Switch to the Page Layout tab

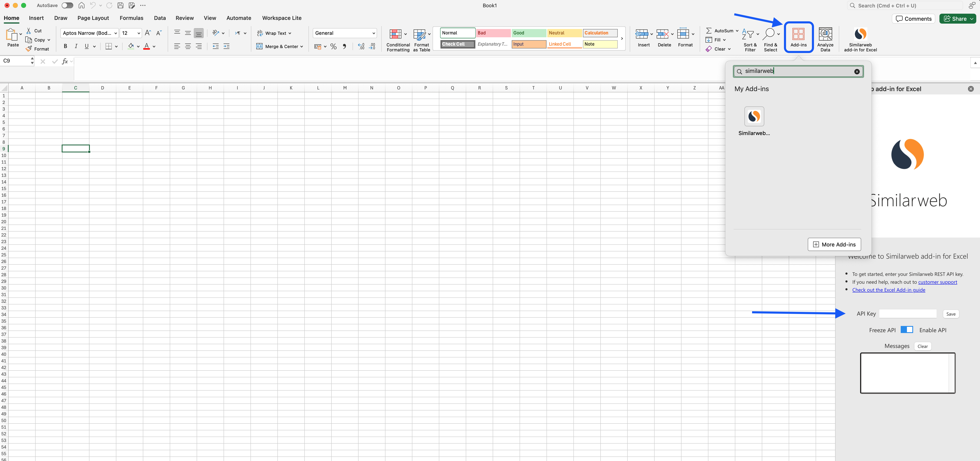(x=93, y=18)
